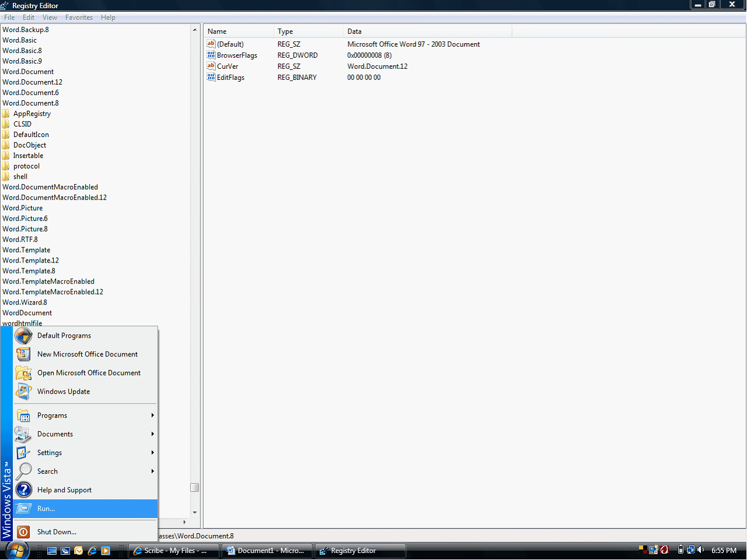Click the DefaultIcon folder icon
The width and height of the screenshot is (747, 560).
point(6,135)
